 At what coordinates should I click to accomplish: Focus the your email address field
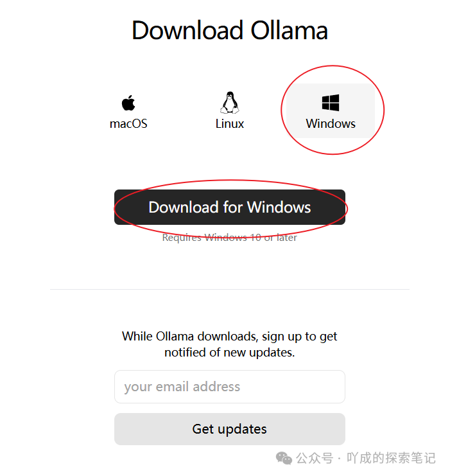click(x=230, y=387)
